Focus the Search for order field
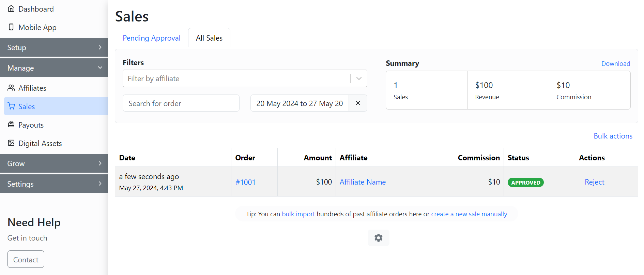644x275 pixels. (181, 103)
